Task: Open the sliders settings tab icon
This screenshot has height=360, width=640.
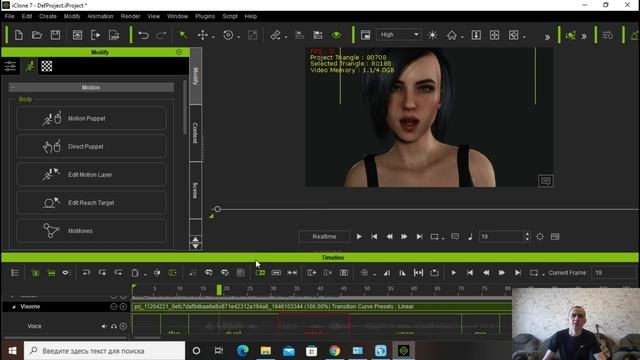Action: [x=10, y=66]
